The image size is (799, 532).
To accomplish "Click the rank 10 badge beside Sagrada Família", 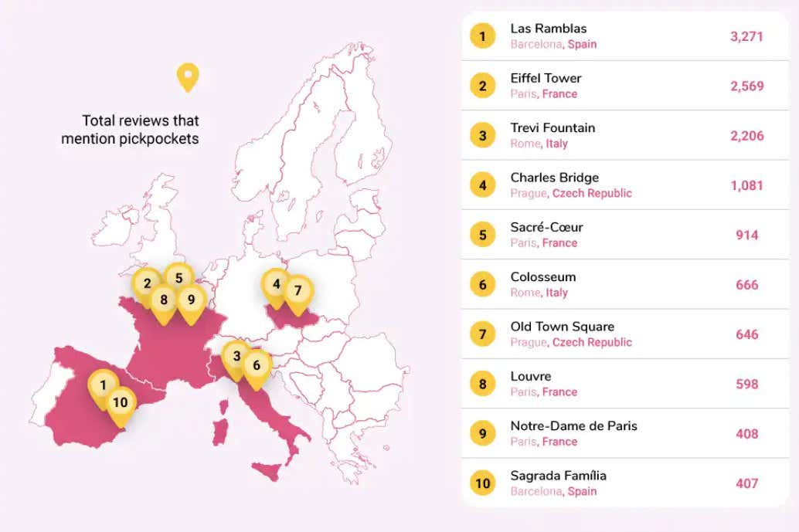I will (x=483, y=483).
